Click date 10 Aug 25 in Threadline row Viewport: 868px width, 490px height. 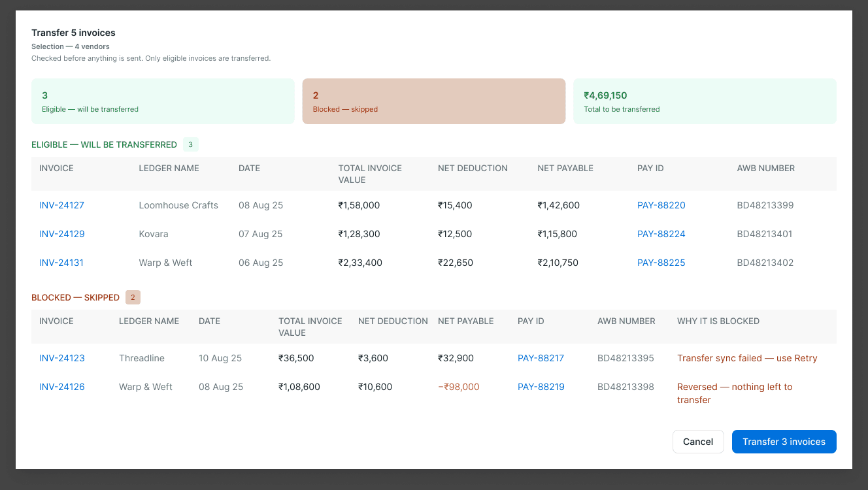tap(220, 358)
